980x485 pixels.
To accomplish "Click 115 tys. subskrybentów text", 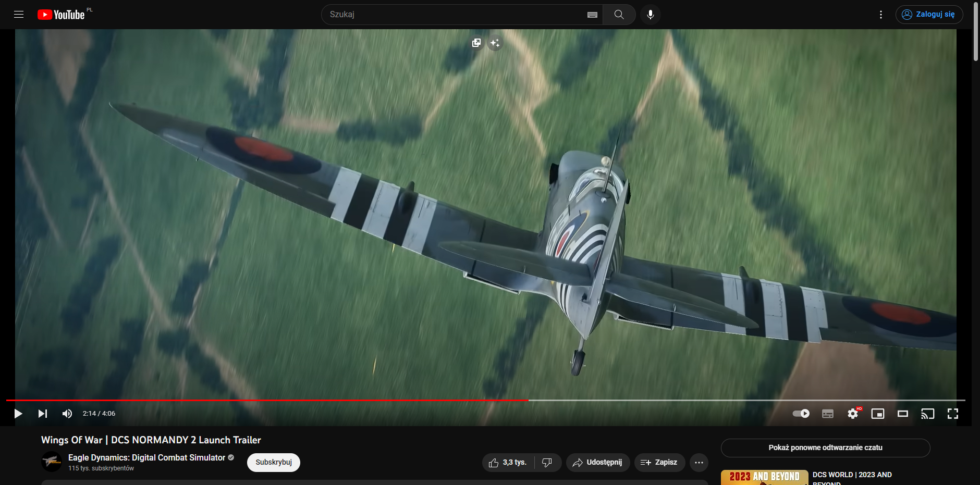I will pos(101,468).
